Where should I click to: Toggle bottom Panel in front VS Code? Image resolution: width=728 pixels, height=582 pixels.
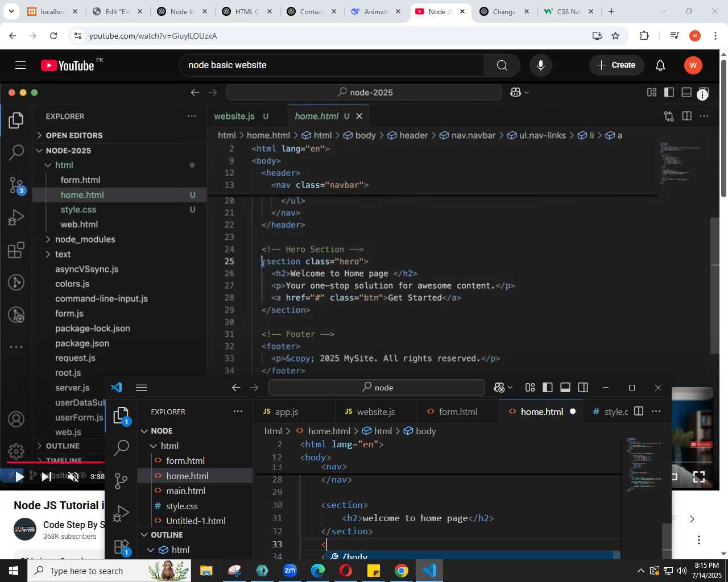tap(565, 388)
